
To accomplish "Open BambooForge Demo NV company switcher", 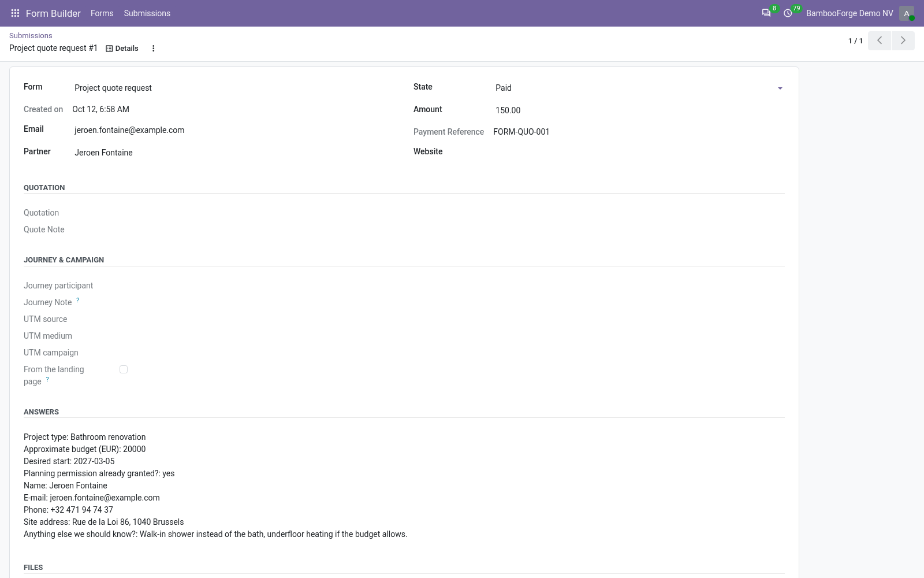I will 850,13.
